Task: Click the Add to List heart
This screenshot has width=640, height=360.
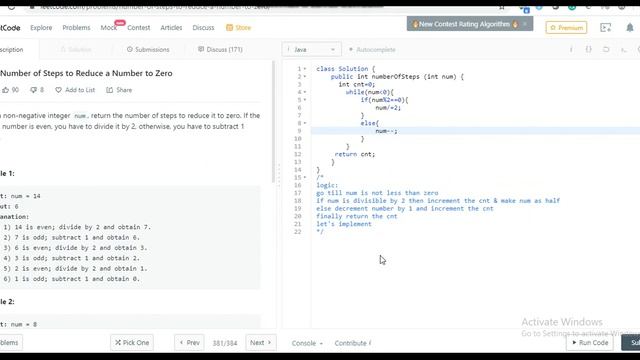Action: (x=58, y=90)
